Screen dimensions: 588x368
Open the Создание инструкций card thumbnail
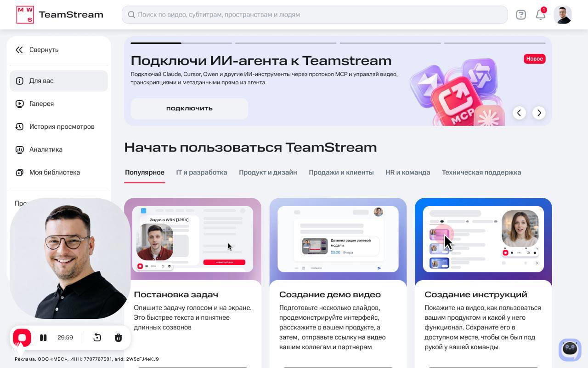click(483, 239)
